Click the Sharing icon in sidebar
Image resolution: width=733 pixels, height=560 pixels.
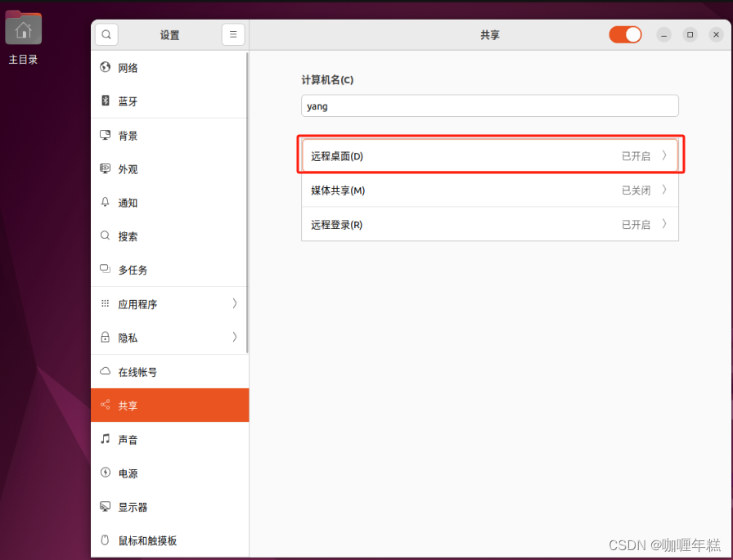point(106,405)
